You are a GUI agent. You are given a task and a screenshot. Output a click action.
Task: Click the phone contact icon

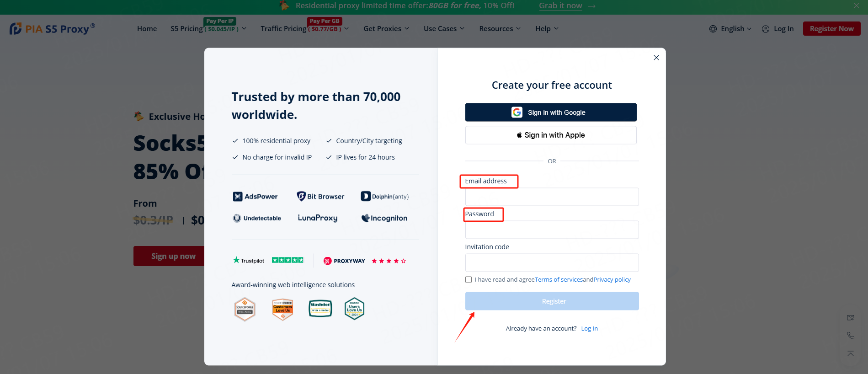click(x=850, y=336)
